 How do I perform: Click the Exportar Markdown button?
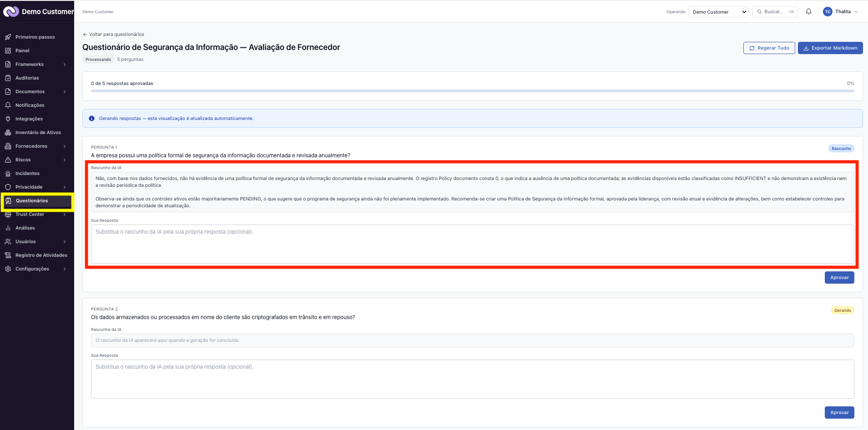[830, 48]
